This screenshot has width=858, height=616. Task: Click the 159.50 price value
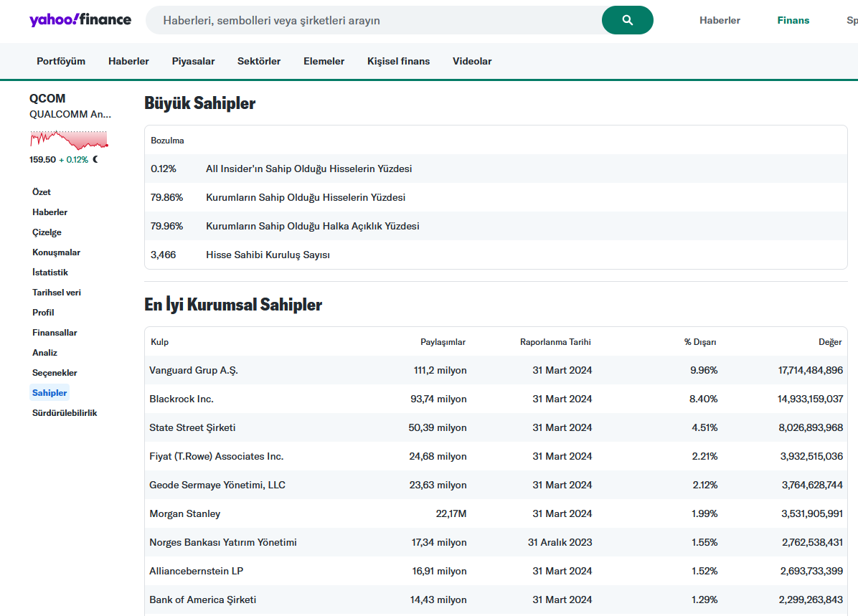[x=42, y=160]
